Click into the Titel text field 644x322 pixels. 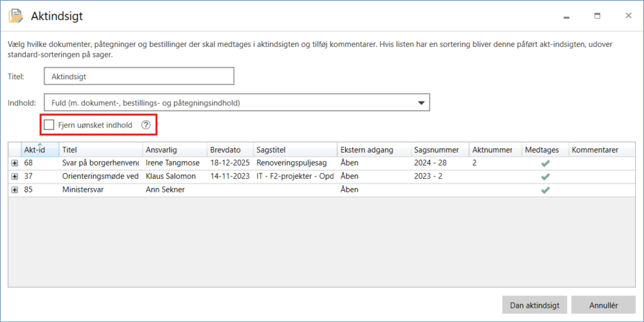[x=138, y=76]
